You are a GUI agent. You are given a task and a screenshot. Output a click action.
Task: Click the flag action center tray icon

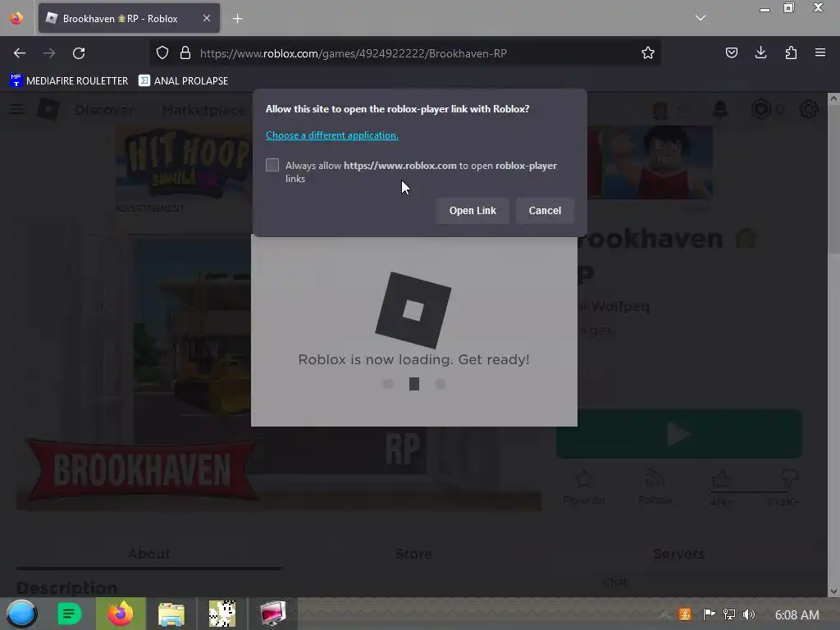click(x=709, y=614)
